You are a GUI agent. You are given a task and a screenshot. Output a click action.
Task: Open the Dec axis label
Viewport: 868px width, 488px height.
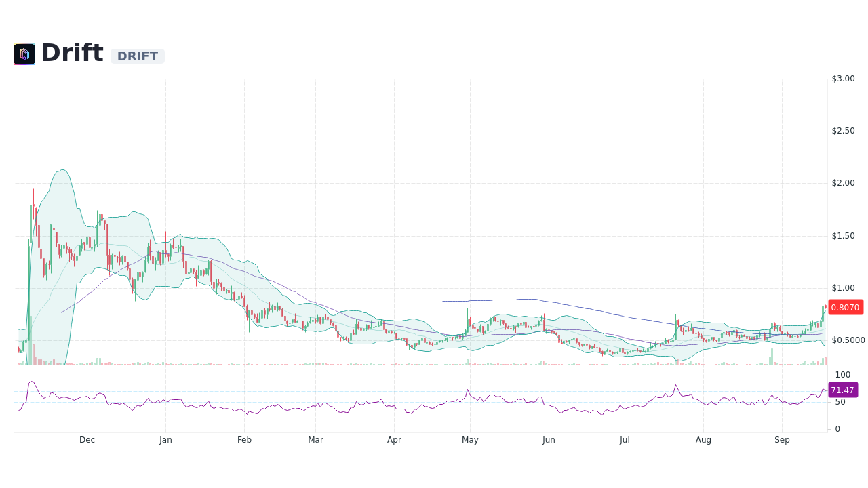(87, 439)
